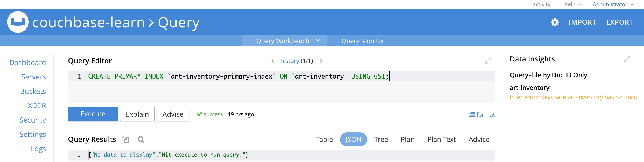The height and width of the screenshot is (162, 644).
Task: Click the Explain button
Action: 137,114
